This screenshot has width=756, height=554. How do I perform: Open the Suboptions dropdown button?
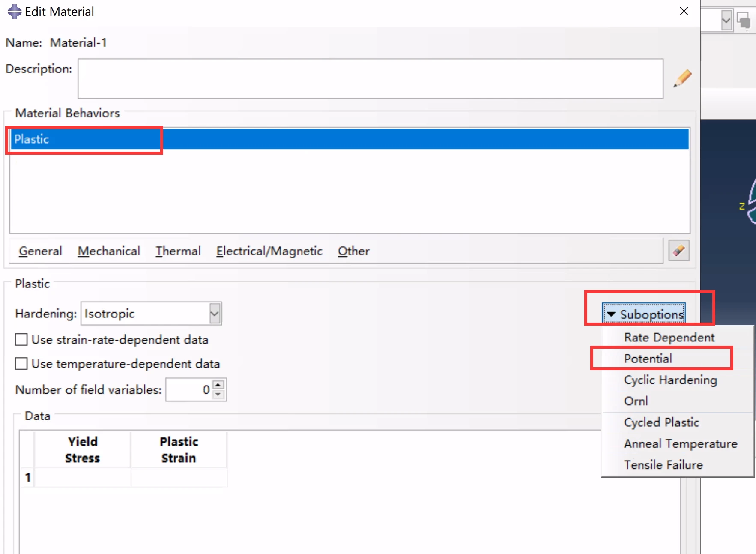pos(644,314)
